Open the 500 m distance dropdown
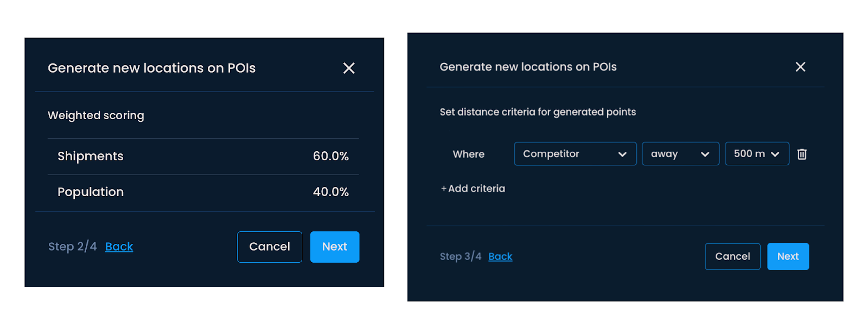 pos(757,154)
